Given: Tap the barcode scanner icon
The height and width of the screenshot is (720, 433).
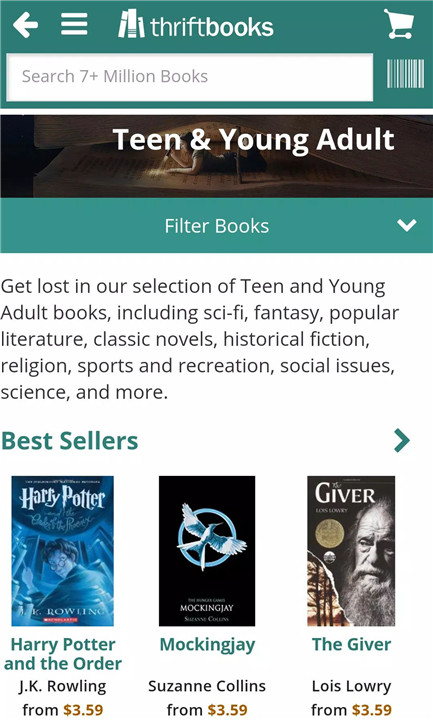Looking at the screenshot, I should point(405,74).
